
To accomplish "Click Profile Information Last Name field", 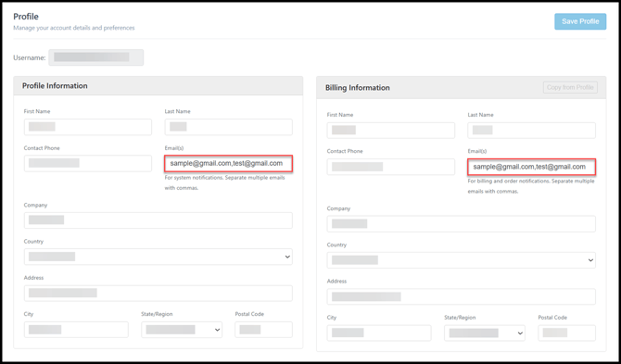I will pos(229,127).
